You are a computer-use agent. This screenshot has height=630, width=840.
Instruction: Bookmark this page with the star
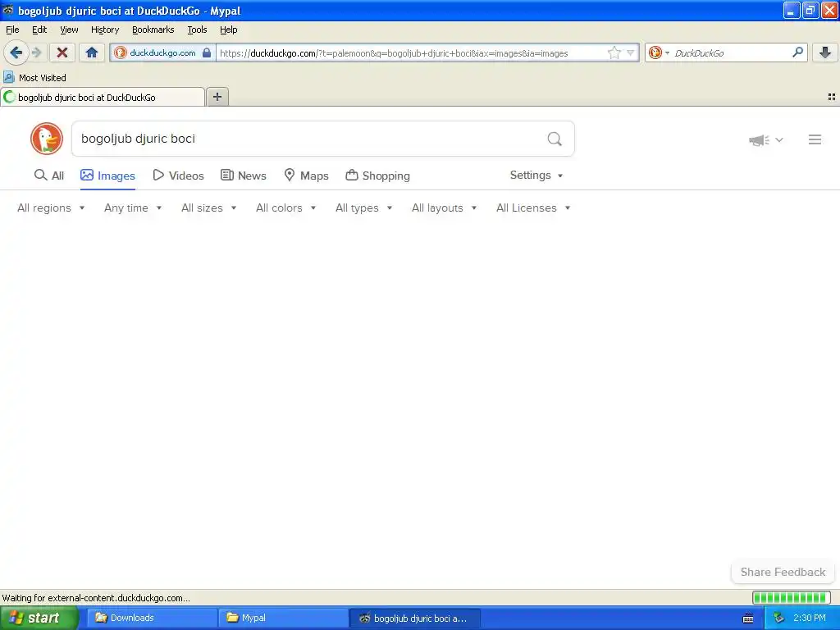point(614,52)
